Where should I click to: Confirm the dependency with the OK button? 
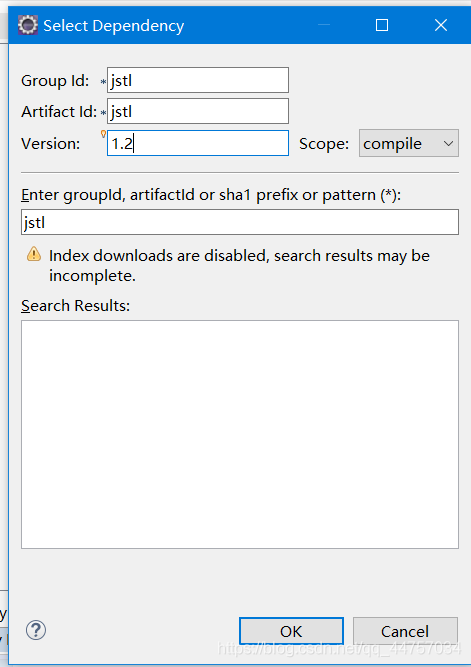(x=291, y=631)
